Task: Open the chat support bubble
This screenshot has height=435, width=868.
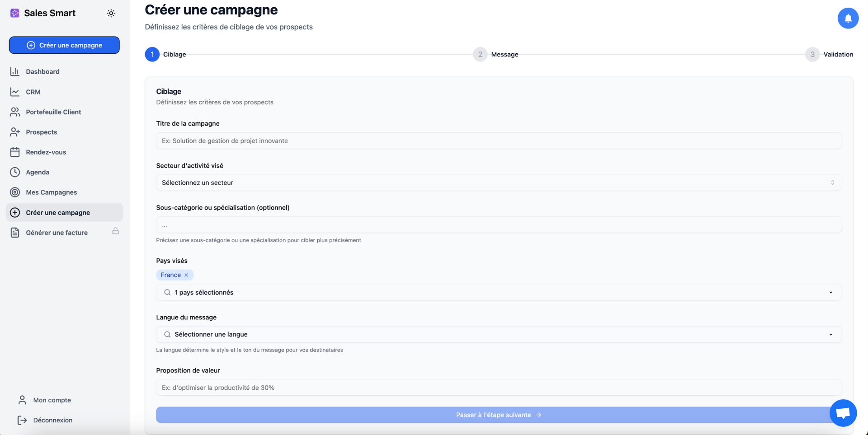Action: (x=843, y=413)
